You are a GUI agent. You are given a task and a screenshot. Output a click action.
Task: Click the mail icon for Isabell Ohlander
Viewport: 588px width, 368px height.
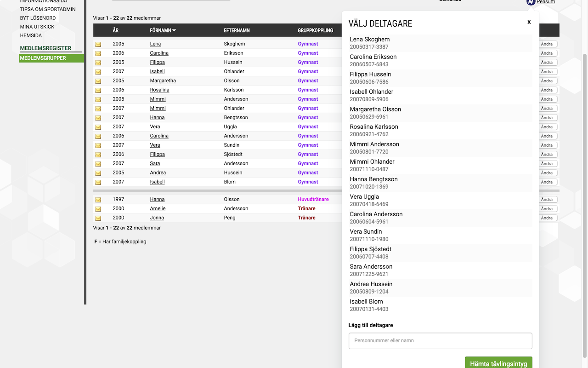point(98,72)
